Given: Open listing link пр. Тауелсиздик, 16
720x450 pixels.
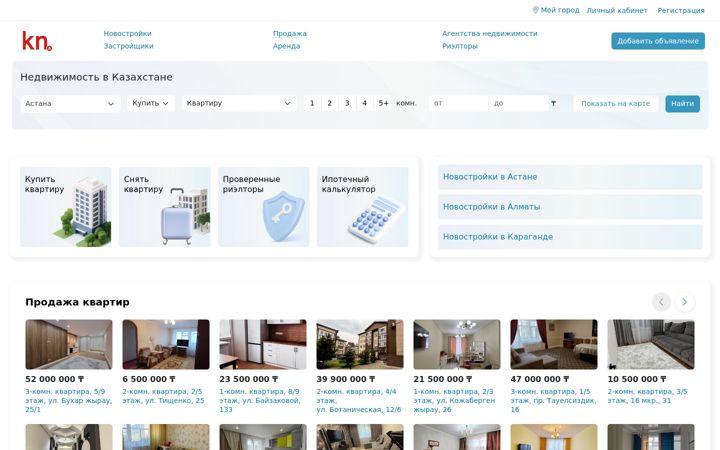Looking at the screenshot, I should 553,400.
